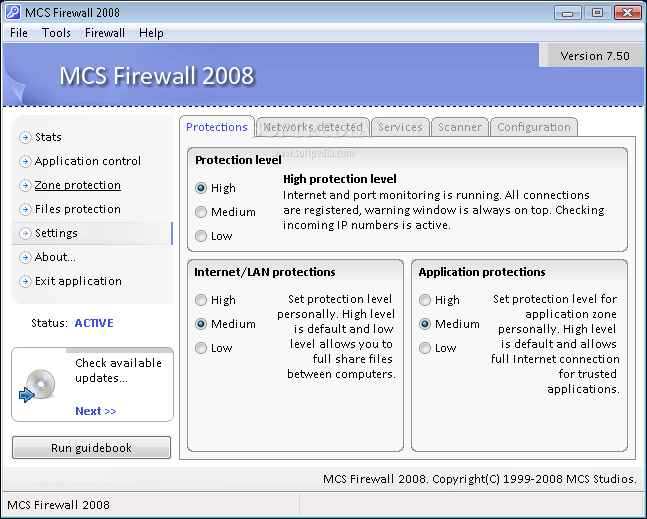Open the Files protection section

click(78, 209)
